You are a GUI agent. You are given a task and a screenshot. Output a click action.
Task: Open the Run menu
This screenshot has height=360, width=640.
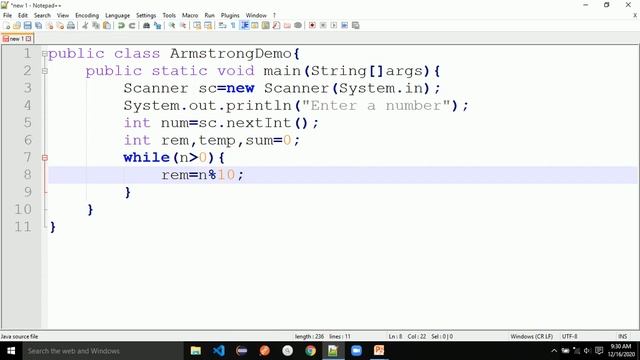click(209, 15)
